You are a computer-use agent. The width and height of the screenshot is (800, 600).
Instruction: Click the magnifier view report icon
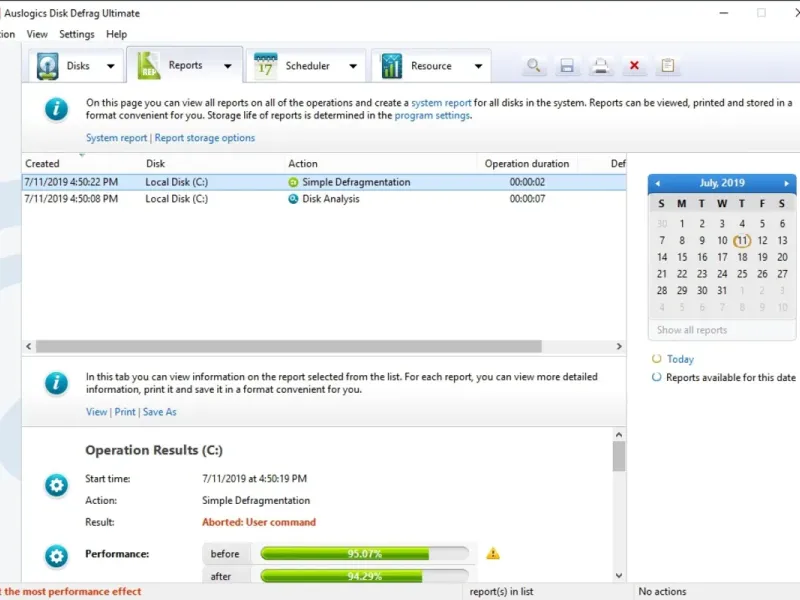coord(533,65)
